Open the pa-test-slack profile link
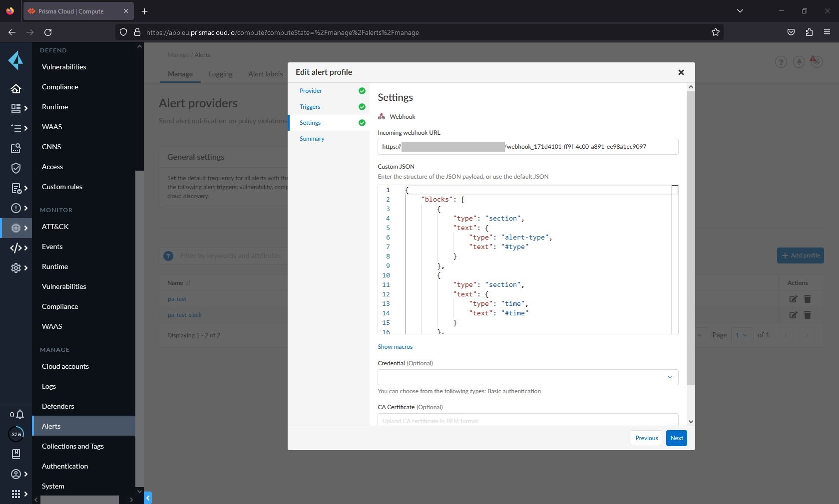Image resolution: width=839 pixels, height=504 pixels. coord(184,315)
